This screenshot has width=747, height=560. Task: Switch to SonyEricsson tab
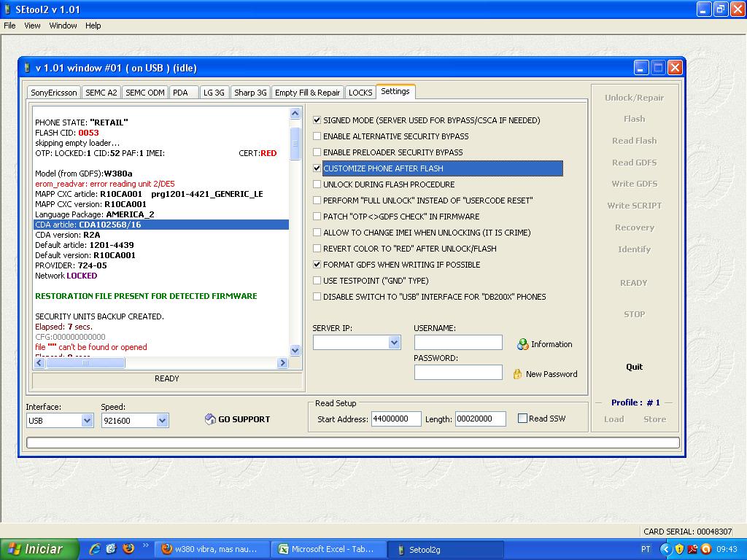54,93
